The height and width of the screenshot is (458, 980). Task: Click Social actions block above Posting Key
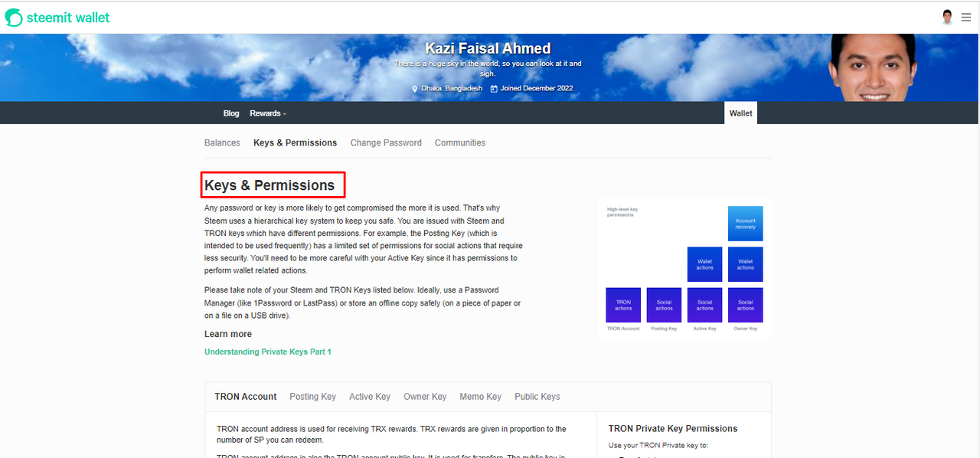pos(664,305)
